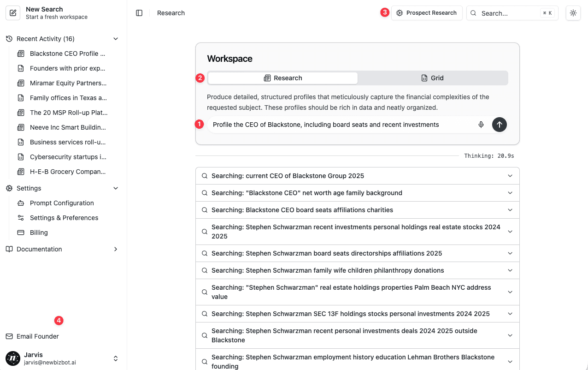The width and height of the screenshot is (588, 370).
Task: Click the microphone icon in the prompt box
Action: click(x=481, y=125)
